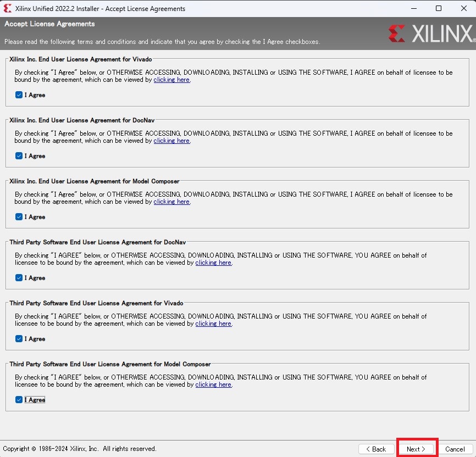Uncheck I Agree for Third Party Vivado license
Viewport: 476px width, 457px height.
(x=19, y=339)
